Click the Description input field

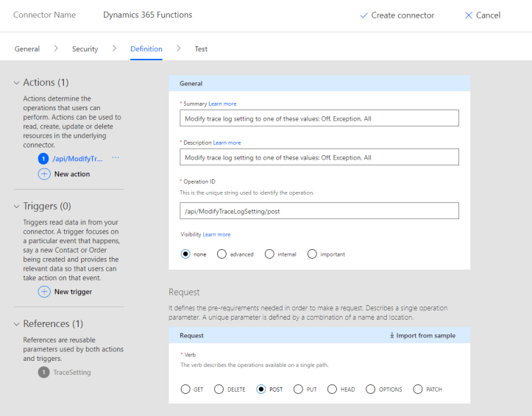click(319, 157)
